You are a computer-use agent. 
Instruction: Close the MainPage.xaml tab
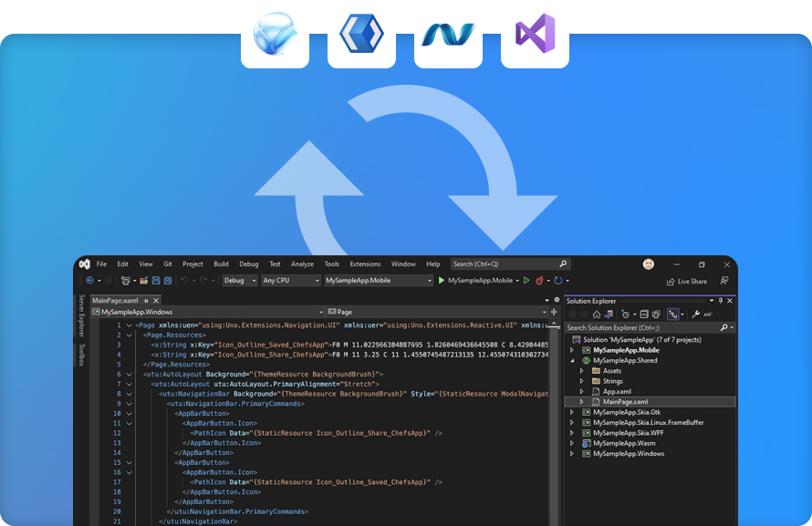(x=156, y=301)
